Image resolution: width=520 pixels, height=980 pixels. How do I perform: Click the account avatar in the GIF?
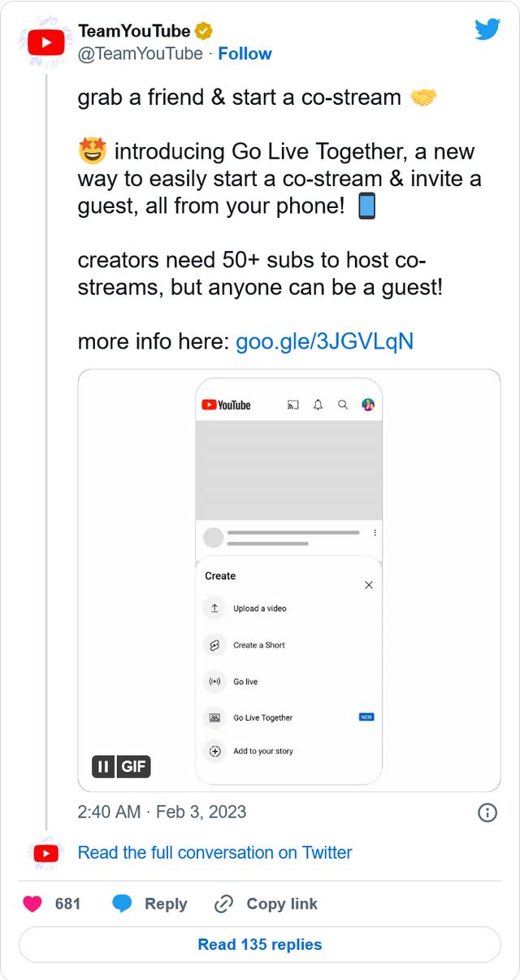pos(367,405)
